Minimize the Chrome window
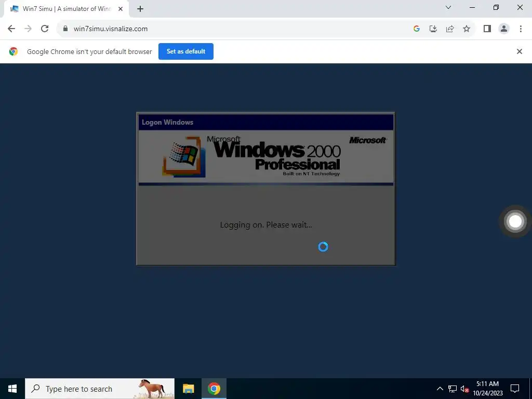This screenshot has height=399, width=532. click(472, 7)
